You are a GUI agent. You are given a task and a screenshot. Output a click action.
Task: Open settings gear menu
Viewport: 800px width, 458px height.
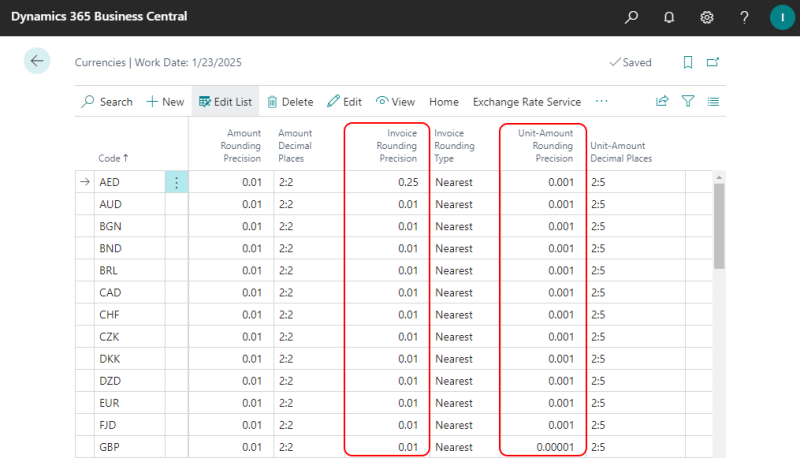(x=707, y=17)
